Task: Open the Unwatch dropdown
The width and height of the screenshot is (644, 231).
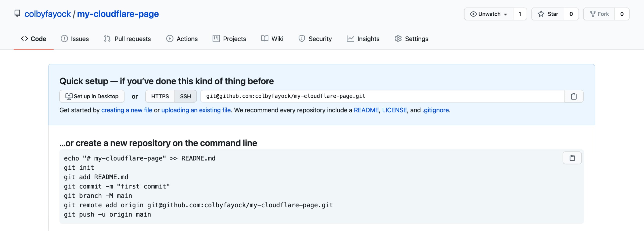Action: click(x=489, y=14)
